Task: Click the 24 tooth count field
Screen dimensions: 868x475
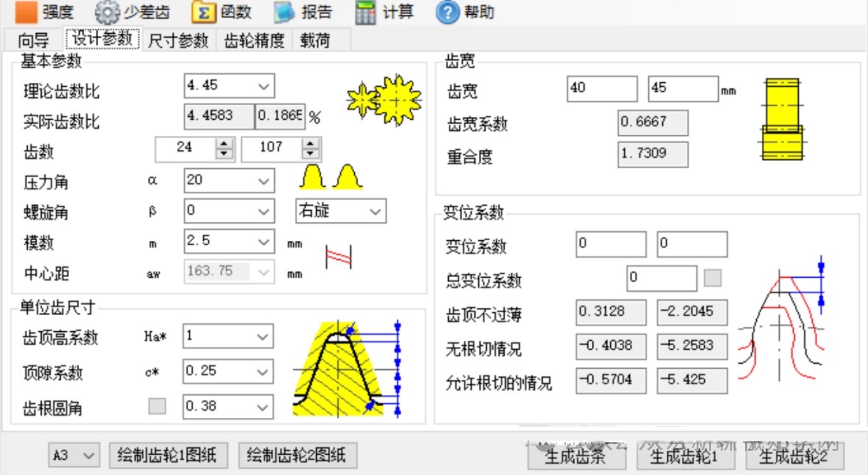Action: pos(187,149)
